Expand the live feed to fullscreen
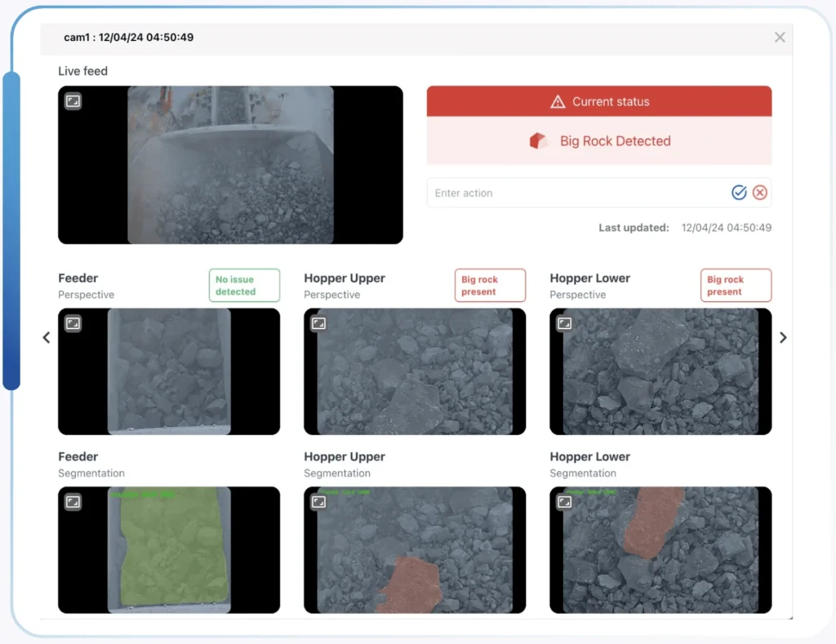This screenshot has height=644, width=836. (x=73, y=101)
